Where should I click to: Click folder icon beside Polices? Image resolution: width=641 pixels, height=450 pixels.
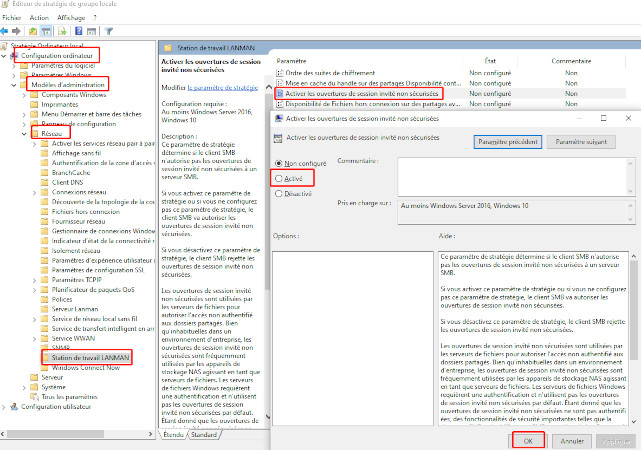(45, 299)
